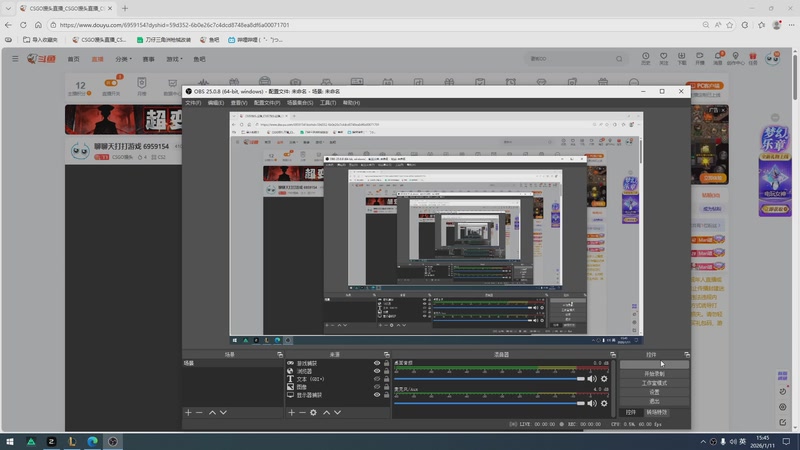This screenshot has height=450, width=800.
Task: Open the 工具(T) menu in OBS
Action: [x=327, y=103]
